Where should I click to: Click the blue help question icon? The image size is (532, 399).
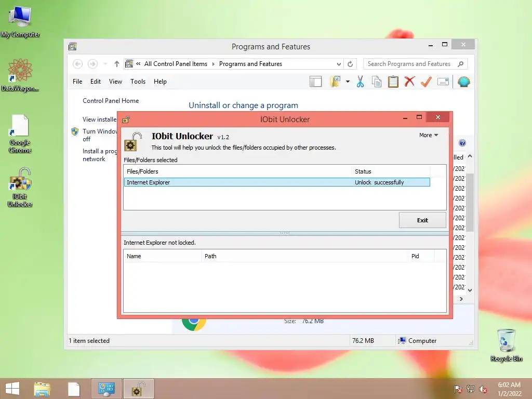[x=462, y=143]
